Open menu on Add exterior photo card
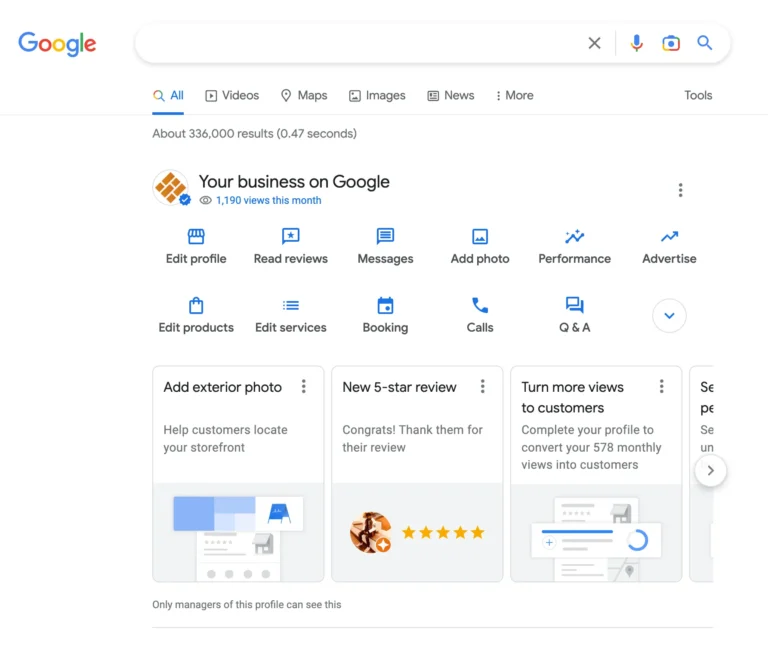Screen dimensions: 768x646 pos(304,386)
